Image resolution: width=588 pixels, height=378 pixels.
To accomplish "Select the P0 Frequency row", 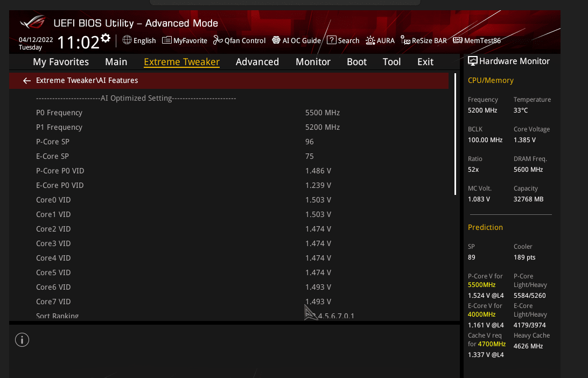I will pos(229,113).
